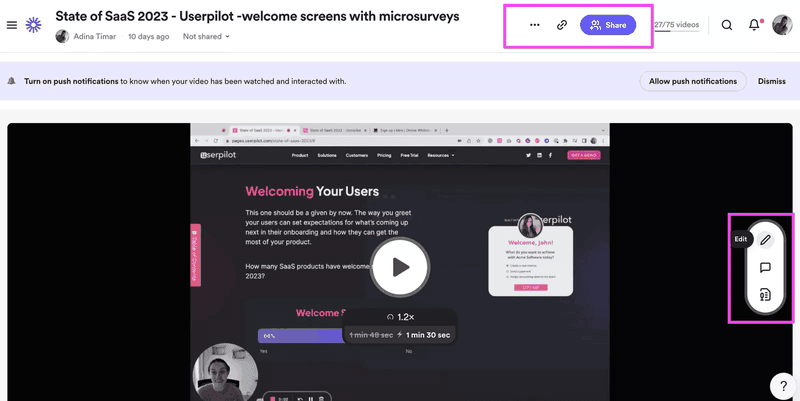Click the video title text

256,14
